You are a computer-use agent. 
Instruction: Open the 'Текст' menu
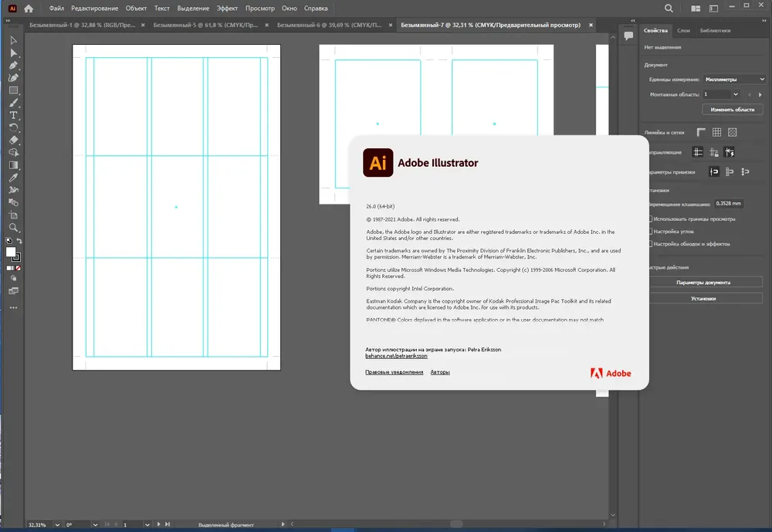point(161,8)
